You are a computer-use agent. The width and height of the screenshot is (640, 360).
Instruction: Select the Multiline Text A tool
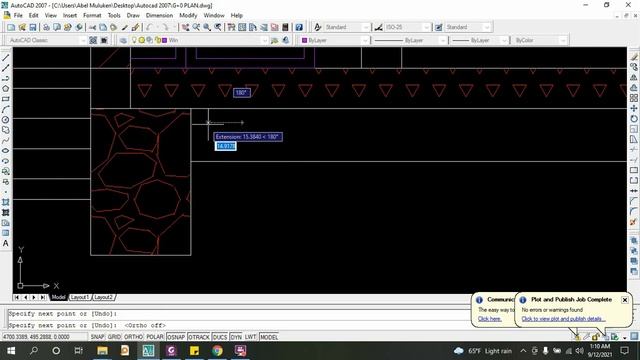coord(6,243)
